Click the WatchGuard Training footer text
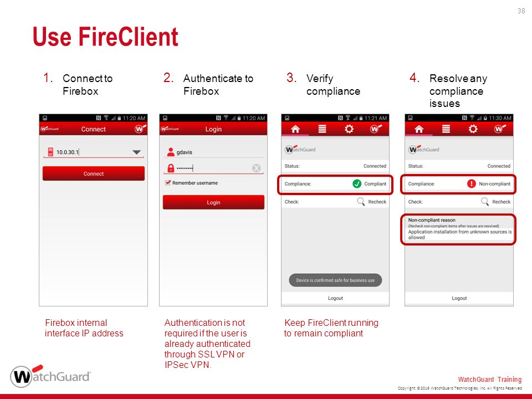Screen dimensions: 532x399 pos(489,379)
